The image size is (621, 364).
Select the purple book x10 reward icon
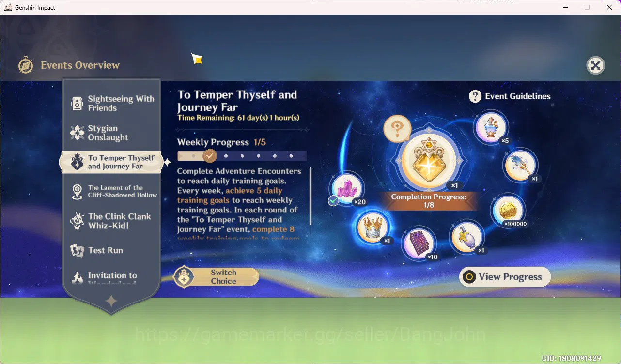click(x=419, y=243)
